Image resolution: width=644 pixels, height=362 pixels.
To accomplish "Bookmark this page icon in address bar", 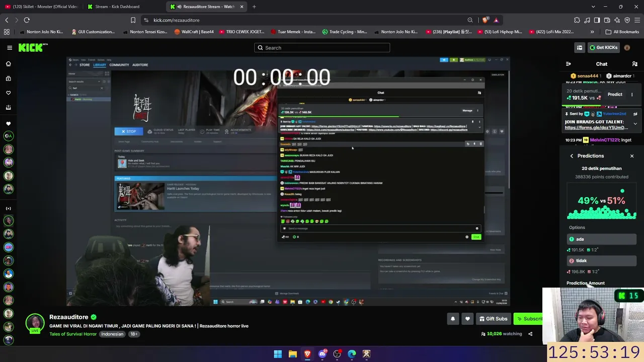I will point(133,20).
